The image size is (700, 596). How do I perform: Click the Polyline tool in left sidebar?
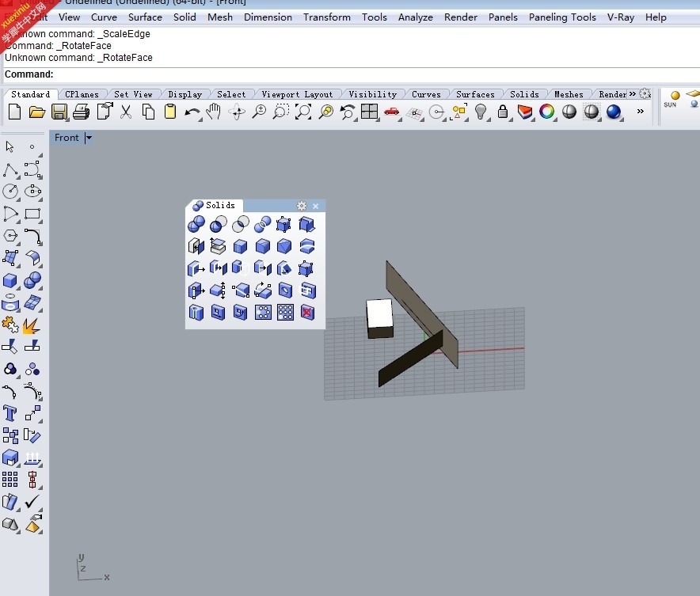tap(10, 170)
